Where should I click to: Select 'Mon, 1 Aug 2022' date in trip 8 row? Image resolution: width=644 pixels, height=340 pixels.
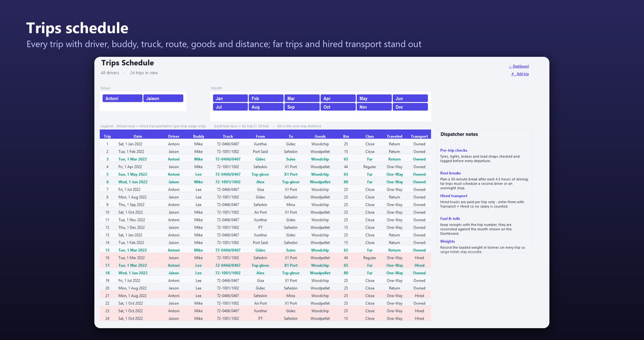pyautogui.click(x=131, y=197)
